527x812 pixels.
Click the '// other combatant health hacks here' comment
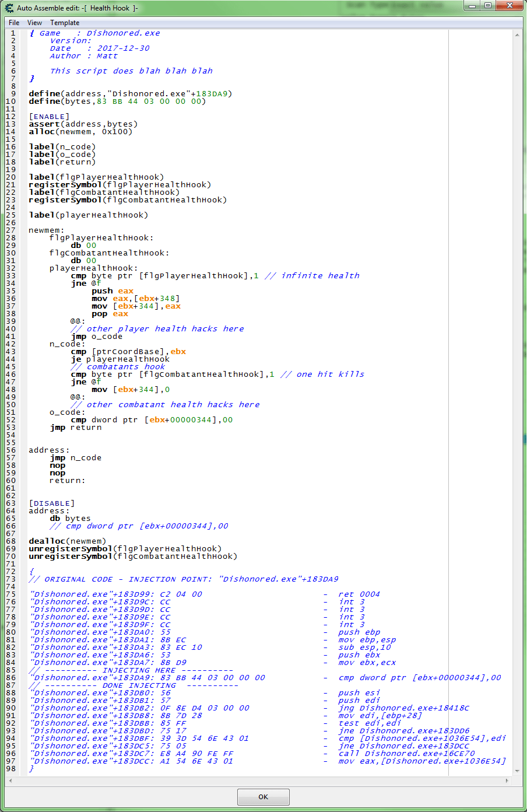click(165, 405)
